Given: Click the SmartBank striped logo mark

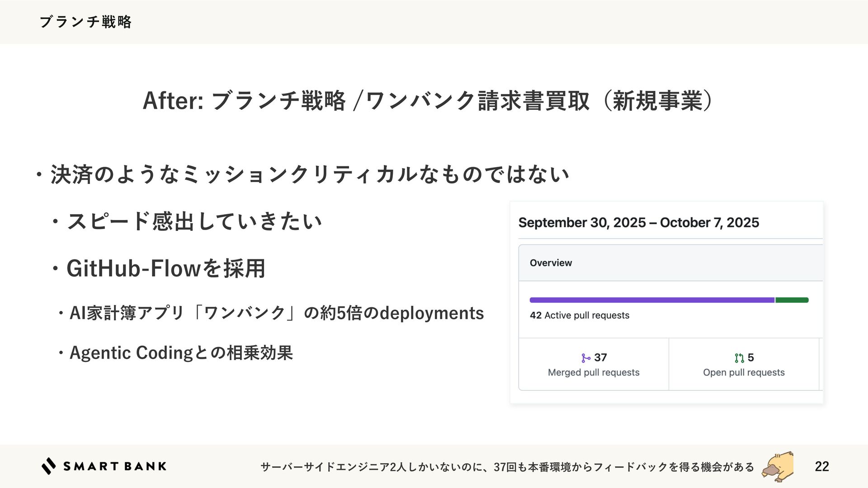Looking at the screenshot, I should pos(49,466).
